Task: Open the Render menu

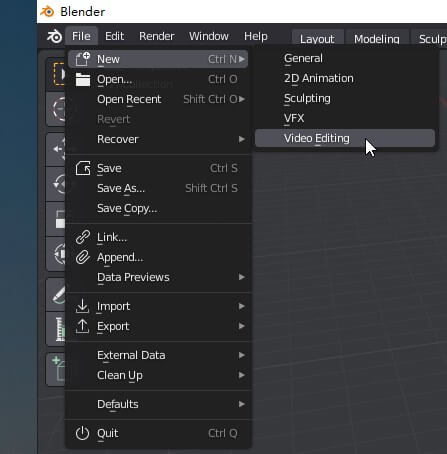Action: tap(157, 36)
